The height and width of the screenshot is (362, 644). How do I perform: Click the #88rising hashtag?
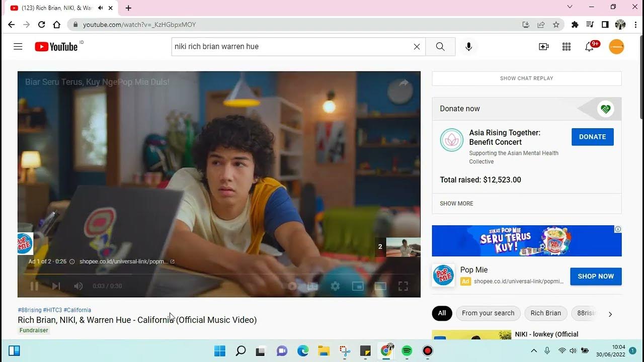(x=30, y=310)
